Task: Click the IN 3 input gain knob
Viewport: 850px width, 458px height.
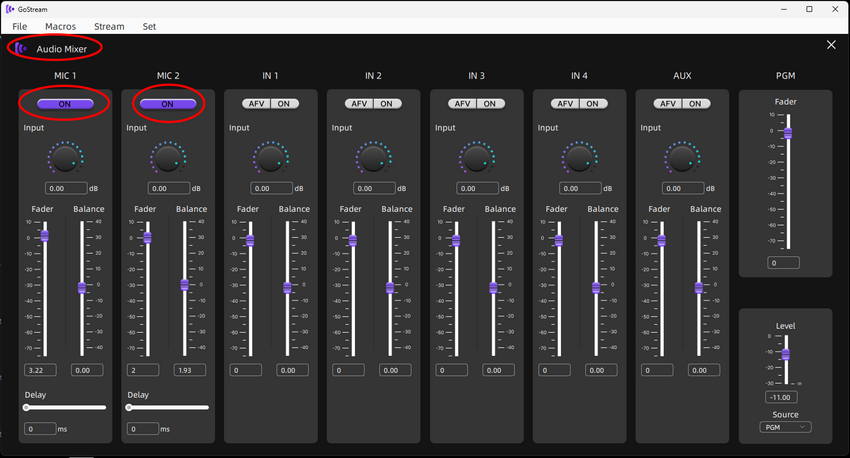Action: click(x=476, y=158)
